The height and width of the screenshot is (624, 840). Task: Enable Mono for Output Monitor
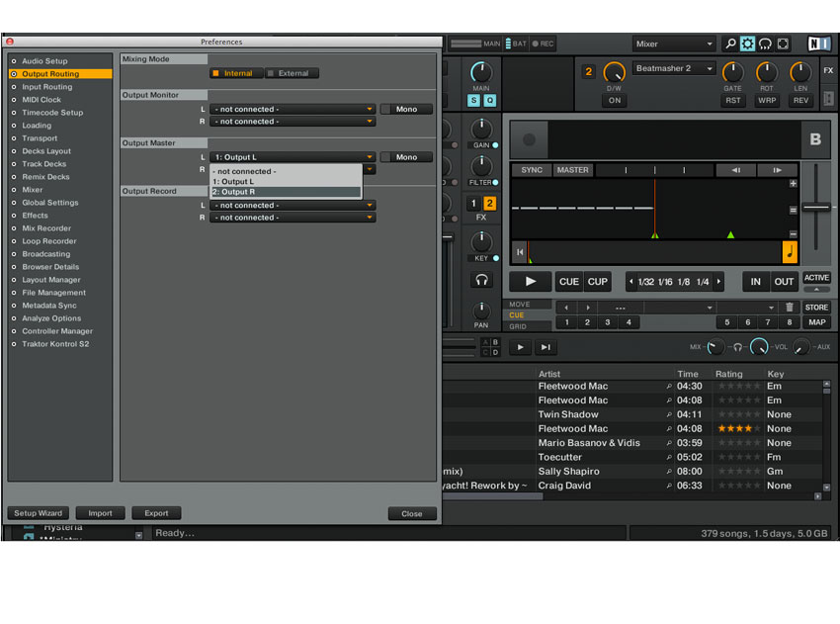click(406, 109)
